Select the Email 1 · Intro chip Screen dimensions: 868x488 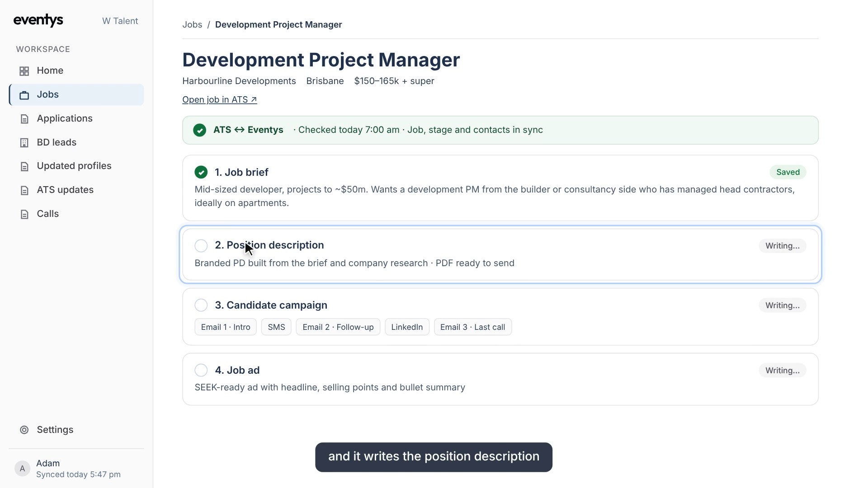226,327
